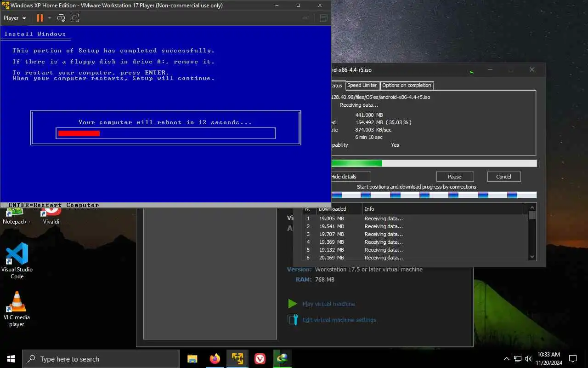Switch to the Speed Limiter tab
The width and height of the screenshot is (588, 368).
362,85
